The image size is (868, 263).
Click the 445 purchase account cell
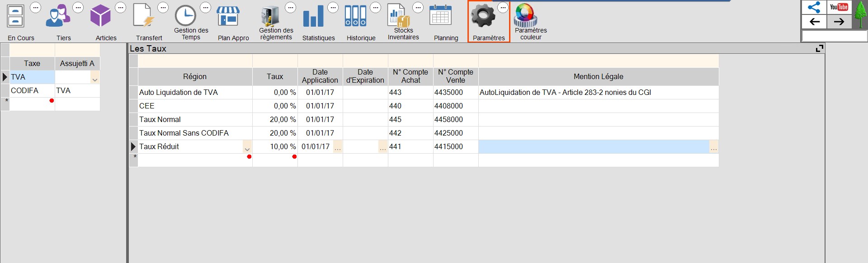(x=410, y=119)
